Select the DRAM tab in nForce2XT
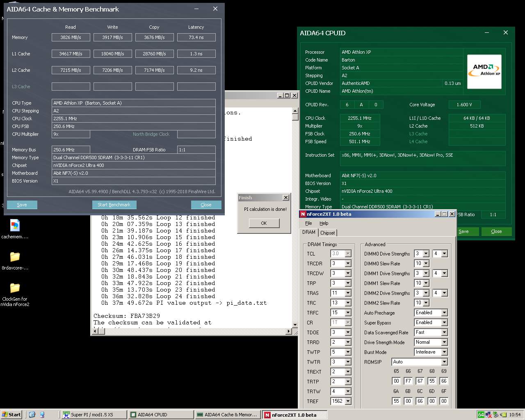 309,232
